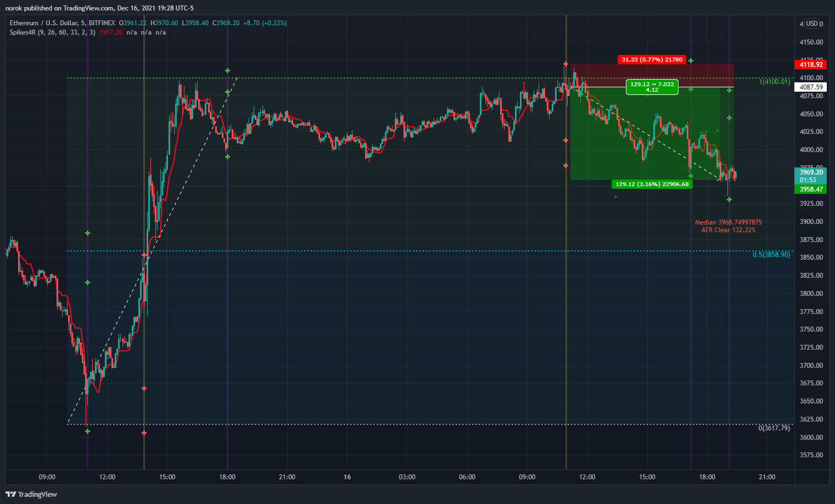Click the Fib level label 0.5(3858.90)
Image resolution: width=835 pixels, height=504 pixels.
click(771, 255)
